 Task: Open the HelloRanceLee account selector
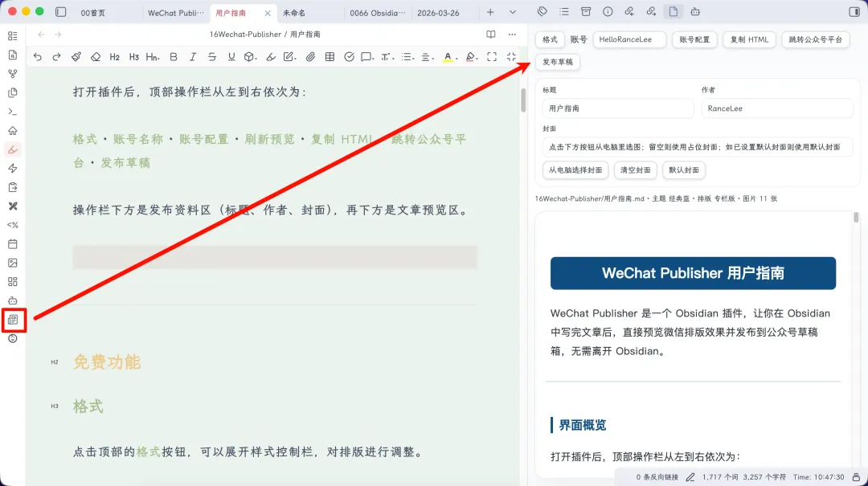coord(628,39)
